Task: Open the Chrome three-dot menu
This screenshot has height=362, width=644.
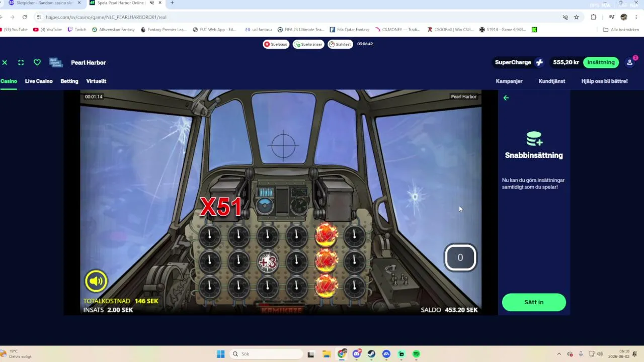Action: [636, 17]
